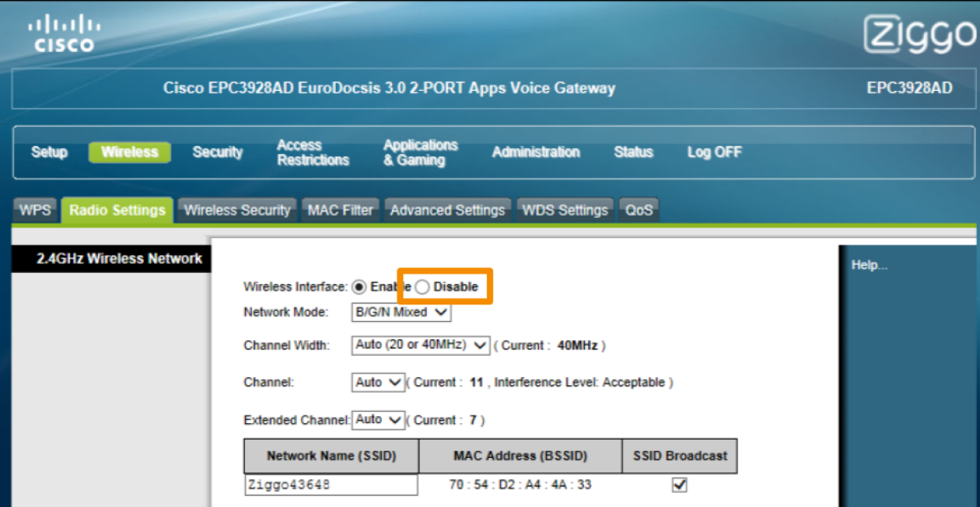Screen dimensions: 980x507
Task: Go to the Security menu
Action: (x=217, y=152)
